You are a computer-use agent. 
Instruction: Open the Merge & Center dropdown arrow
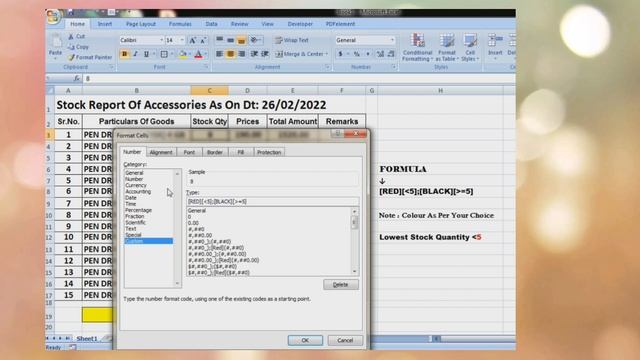(327, 54)
